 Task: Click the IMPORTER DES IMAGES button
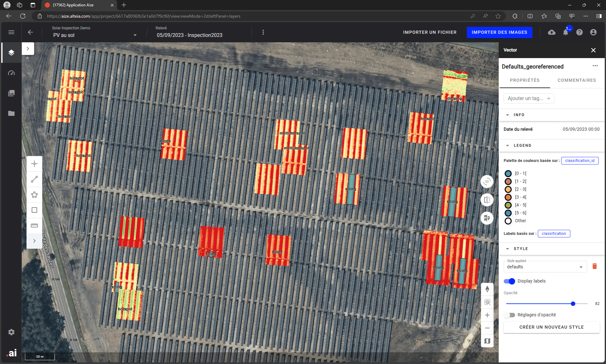click(x=499, y=32)
